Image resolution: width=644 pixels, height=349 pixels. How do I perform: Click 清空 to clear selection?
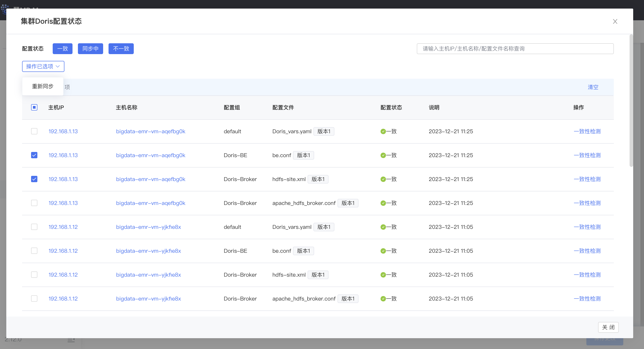click(593, 87)
